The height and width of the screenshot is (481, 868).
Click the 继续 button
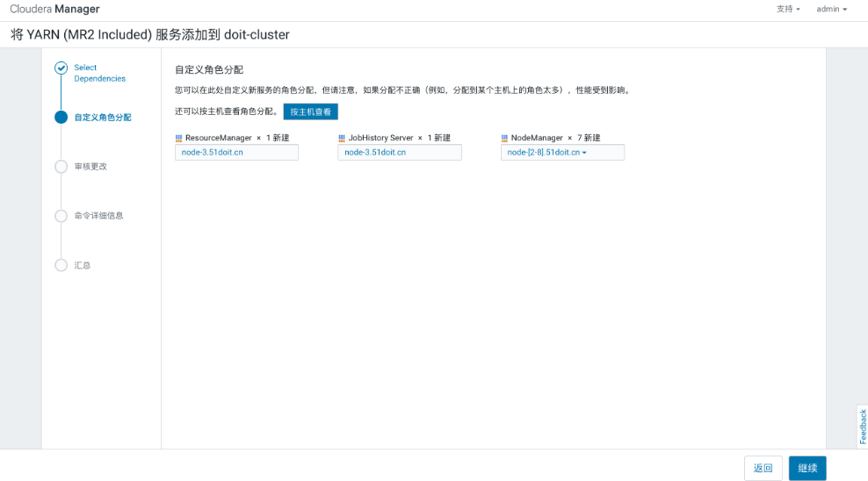click(807, 469)
